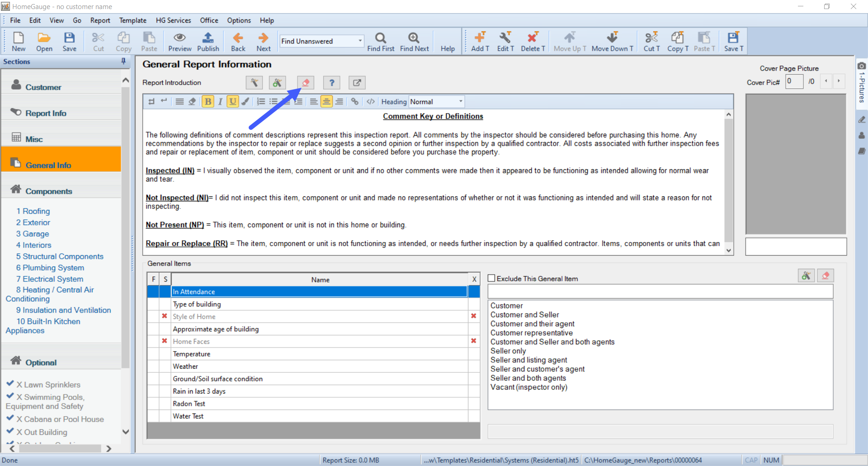Insert hyperlink using the link icon
Image resolution: width=868 pixels, height=466 pixels.
(x=355, y=102)
